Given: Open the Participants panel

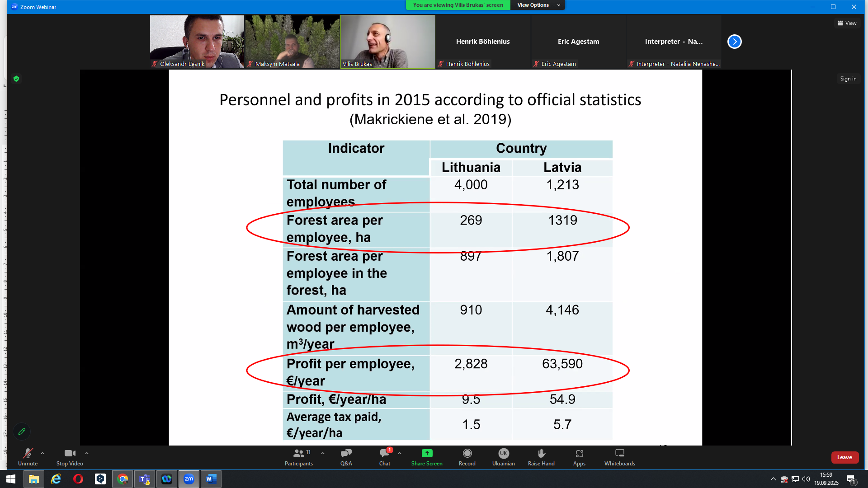Looking at the screenshot, I should [299, 457].
